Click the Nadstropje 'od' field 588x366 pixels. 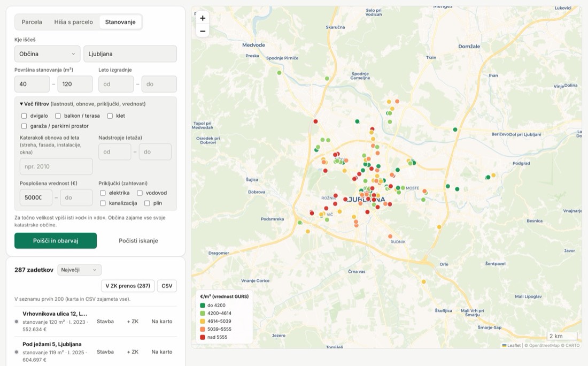point(115,151)
